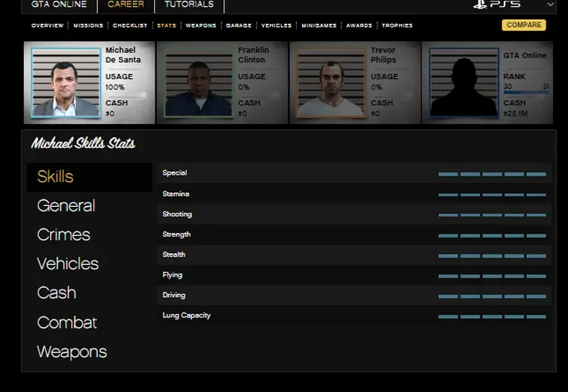Click the Shooting skill label
Screen dimensions: 568x392
[177, 214]
